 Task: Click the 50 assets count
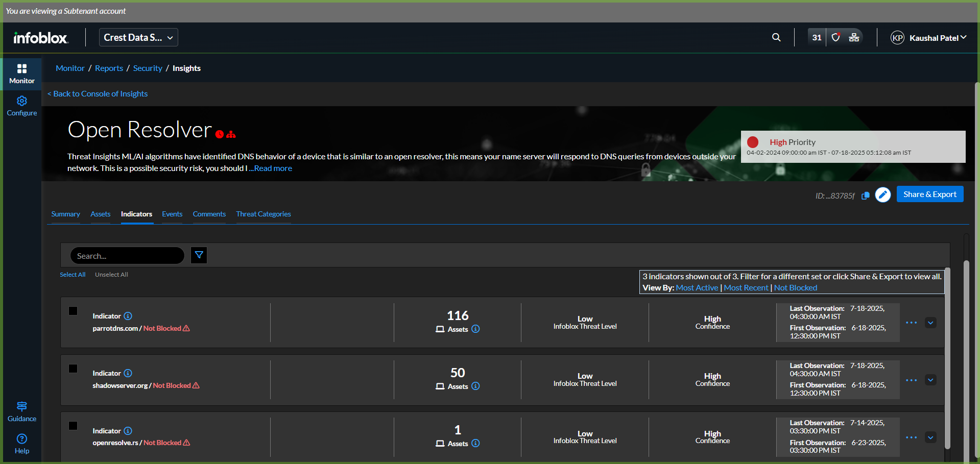pyautogui.click(x=458, y=373)
